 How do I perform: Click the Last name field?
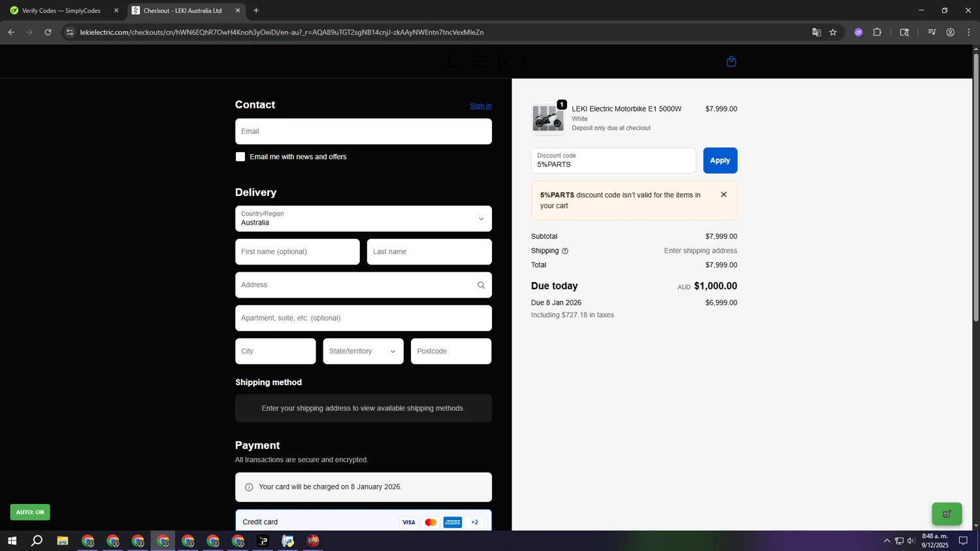[x=429, y=252]
